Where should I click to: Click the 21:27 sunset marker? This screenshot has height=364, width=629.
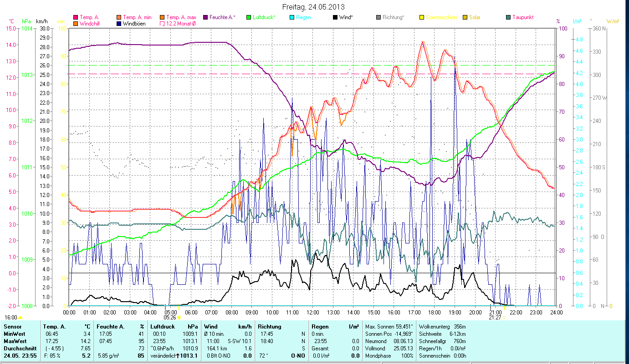pos(495,318)
